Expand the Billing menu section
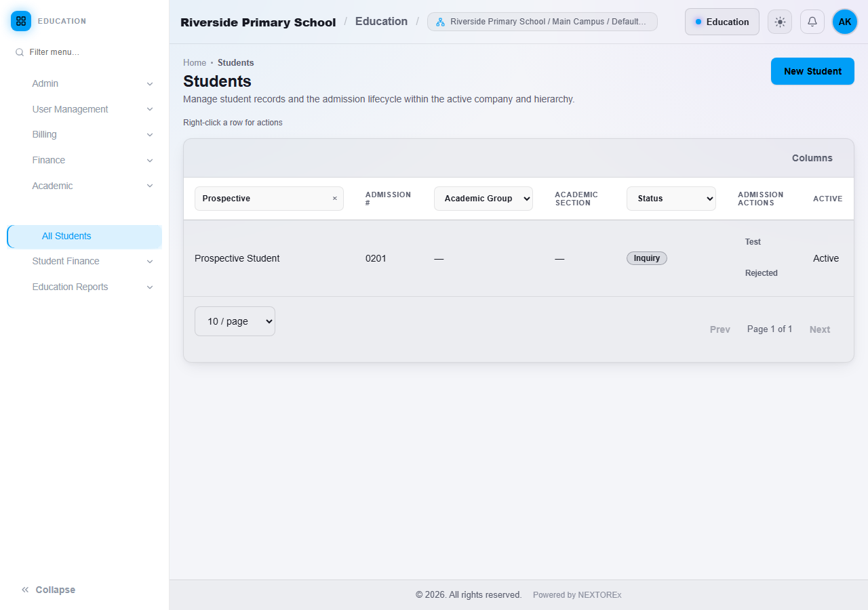Viewport: 868px width, 610px height. pyautogui.click(x=93, y=135)
